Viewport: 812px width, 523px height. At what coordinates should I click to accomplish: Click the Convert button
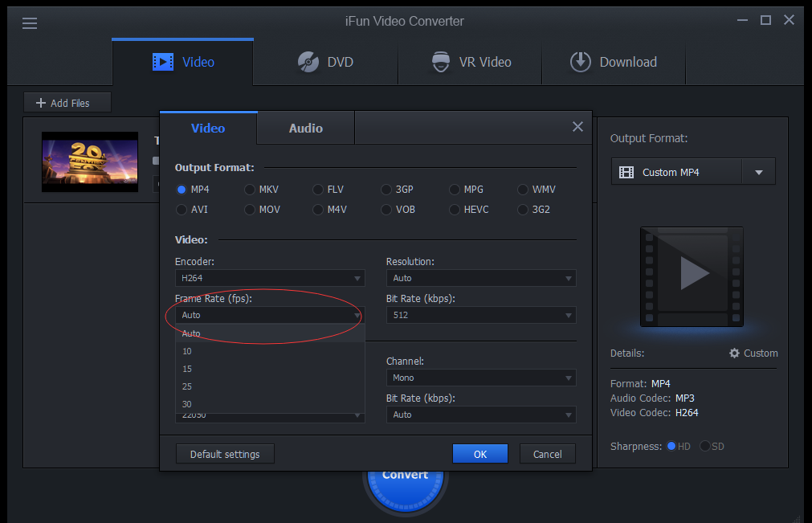[405, 489]
